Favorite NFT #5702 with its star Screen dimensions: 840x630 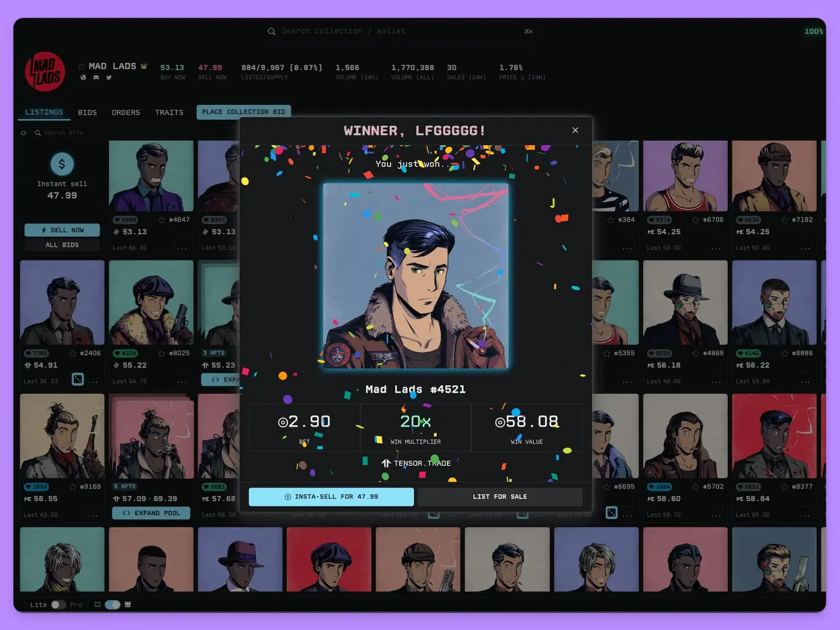click(696, 487)
